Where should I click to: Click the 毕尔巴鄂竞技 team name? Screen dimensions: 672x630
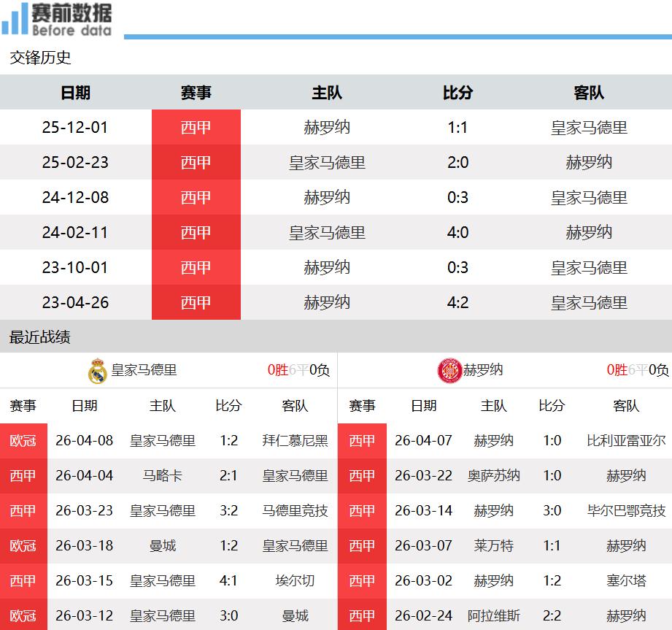click(626, 511)
